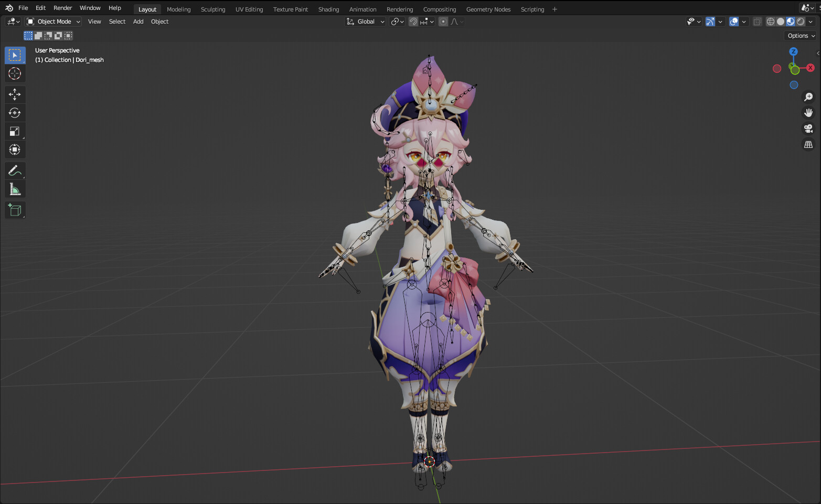Switch to the Modeling workspace tab
Viewport: 821px width, 504px height.
pos(178,9)
